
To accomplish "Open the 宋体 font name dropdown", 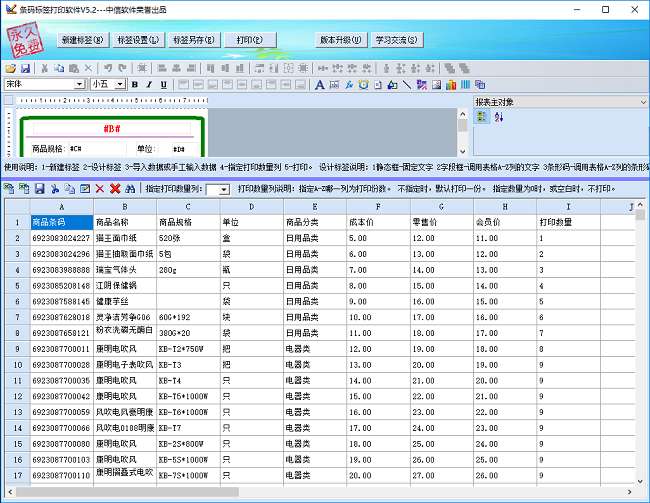I will (x=80, y=84).
